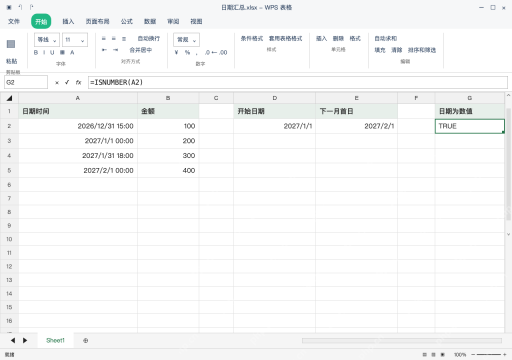Select cell G2 containing TRUE
The width and height of the screenshot is (512, 360).
470,126
